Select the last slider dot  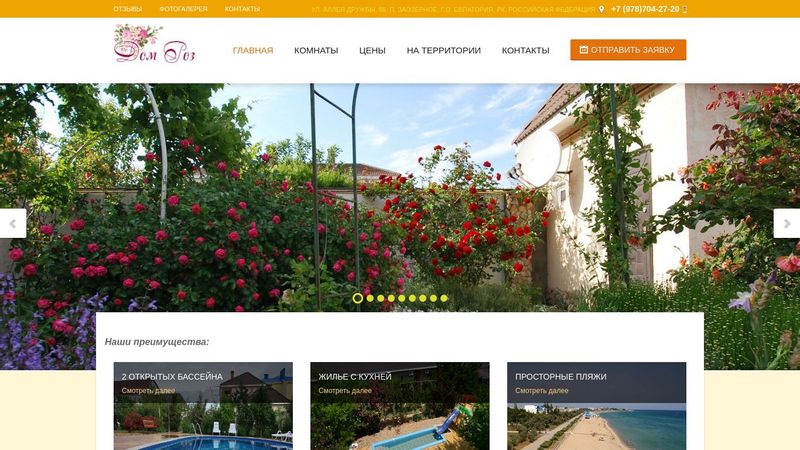(444, 298)
